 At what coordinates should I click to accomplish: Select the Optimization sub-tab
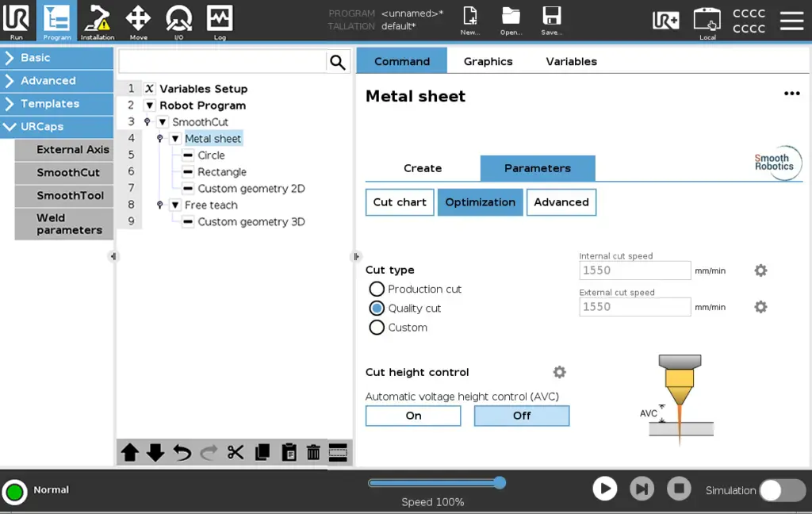coord(480,202)
